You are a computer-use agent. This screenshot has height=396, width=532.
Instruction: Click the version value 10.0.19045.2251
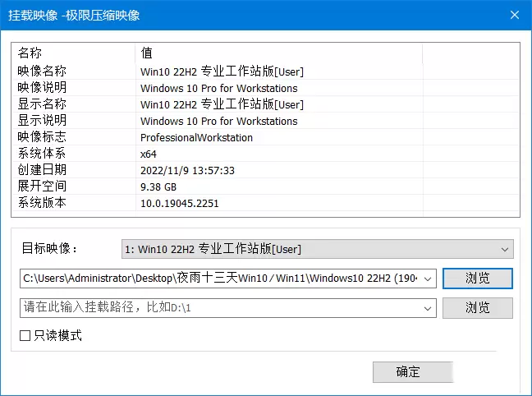(180, 204)
